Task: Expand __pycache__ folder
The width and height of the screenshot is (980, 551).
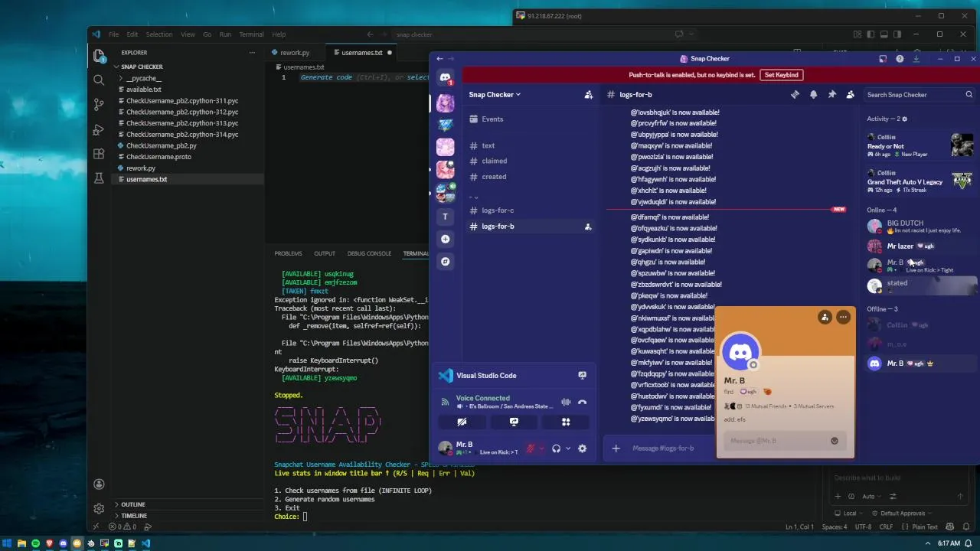Action: pyautogui.click(x=143, y=78)
